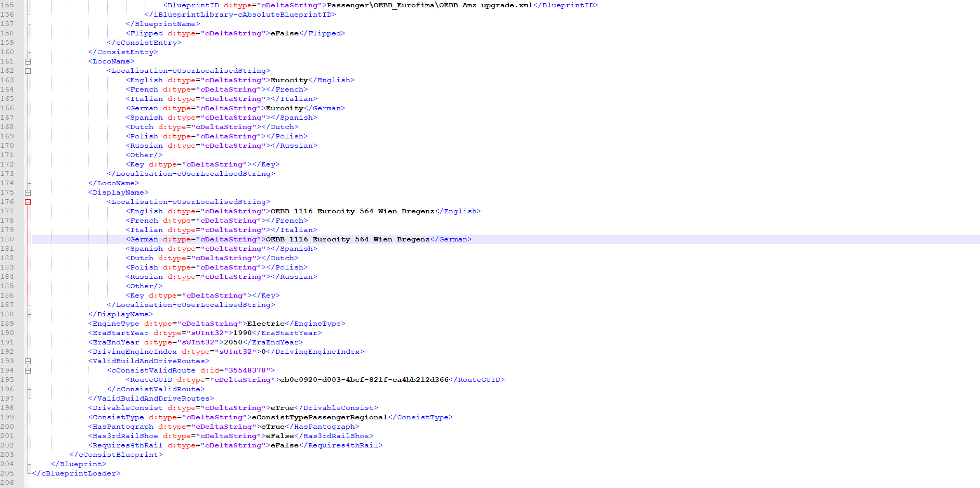Click the Key tag on line 172
Image resolution: width=980 pixels, height=488 pixels.
202,164
